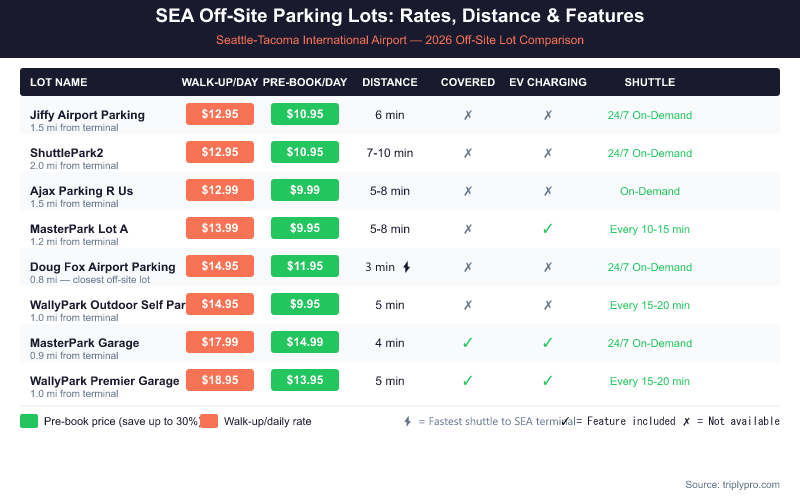Click the green pre-book legend color swatch
This screenshot has height=500, width=800.
pyautogui.click(x=29, y=421)
